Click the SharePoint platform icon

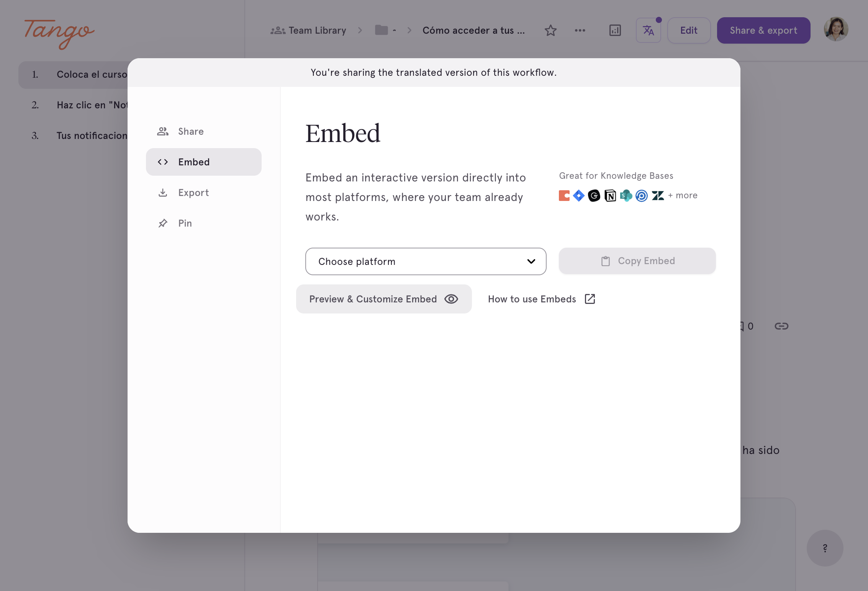coord(626,196)
